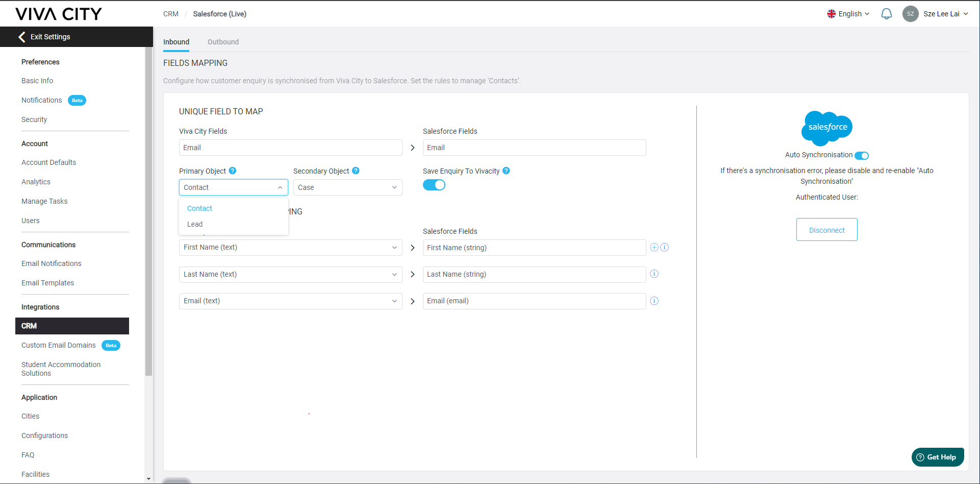
Task: Click the Email (email) Salesforce field
Action: pos(535,301)
